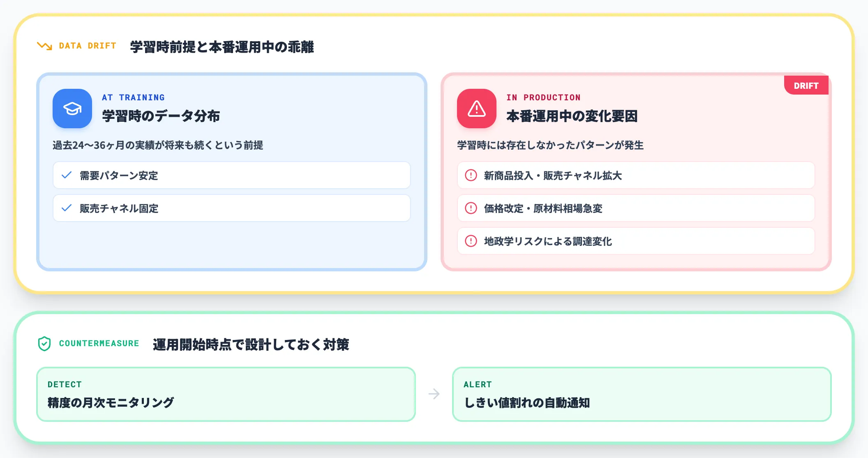Click alert icon beside 新商品投入・販売チャネル拡大
Viewport: 868px width, 458px height.
tap(471, 175)
